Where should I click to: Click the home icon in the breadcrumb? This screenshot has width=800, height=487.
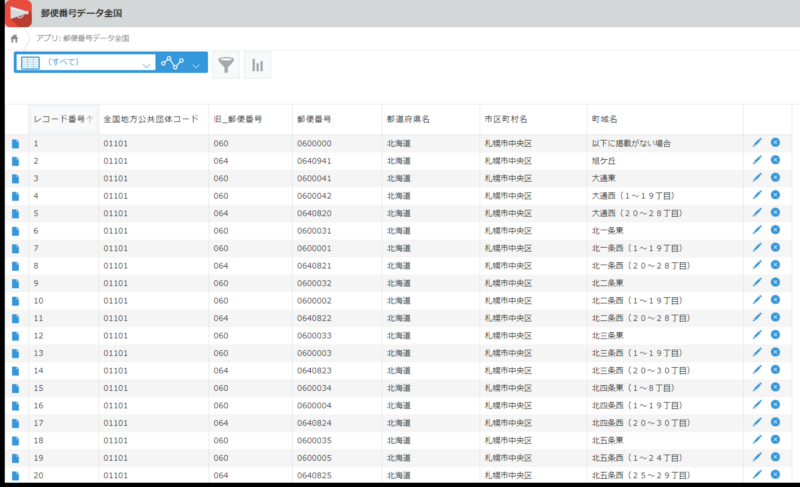pyautogui.click(x=14, y=38)
